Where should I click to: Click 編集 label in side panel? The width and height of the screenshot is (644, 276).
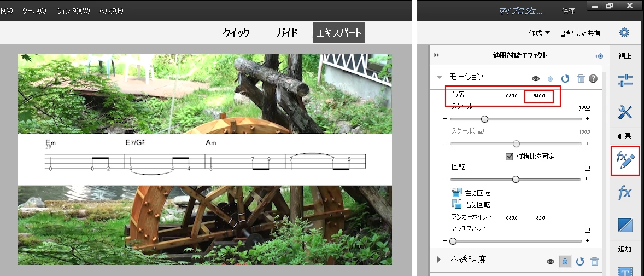point(625,135)
